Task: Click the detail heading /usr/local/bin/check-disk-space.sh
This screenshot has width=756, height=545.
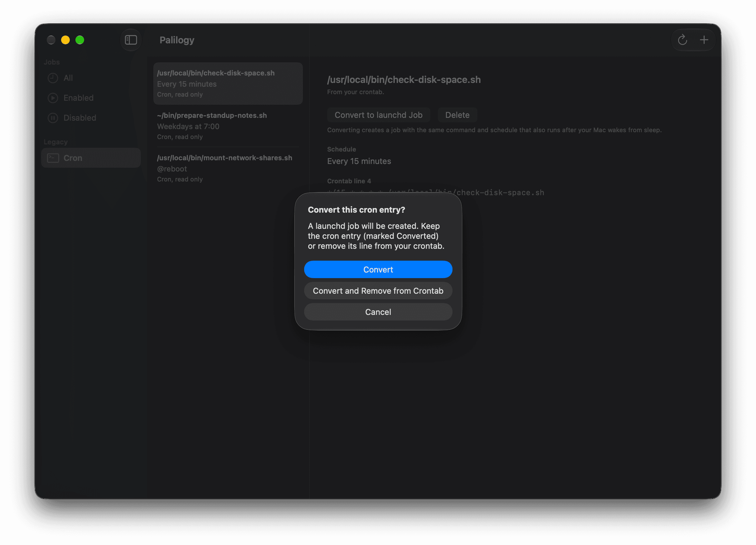Action: click(404, 80)
